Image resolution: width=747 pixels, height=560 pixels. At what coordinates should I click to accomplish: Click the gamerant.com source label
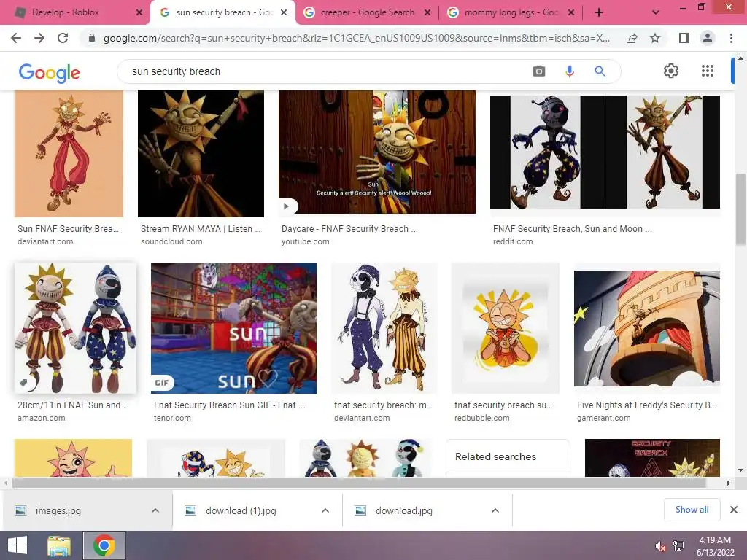tap(603, 418)
